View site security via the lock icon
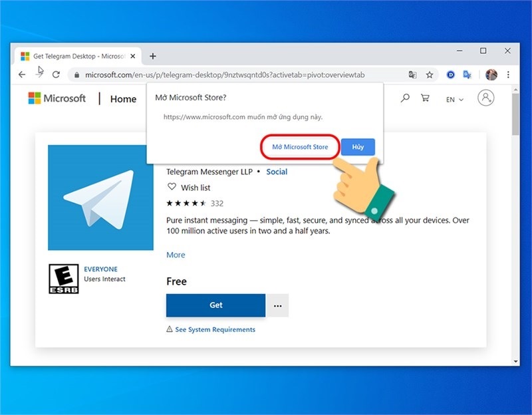The width and height of the screenshot is (532, 415). tap(78, 75)
